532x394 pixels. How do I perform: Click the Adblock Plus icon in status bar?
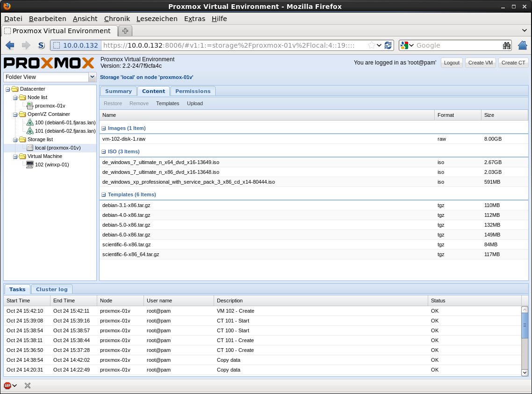pos(7,386)
